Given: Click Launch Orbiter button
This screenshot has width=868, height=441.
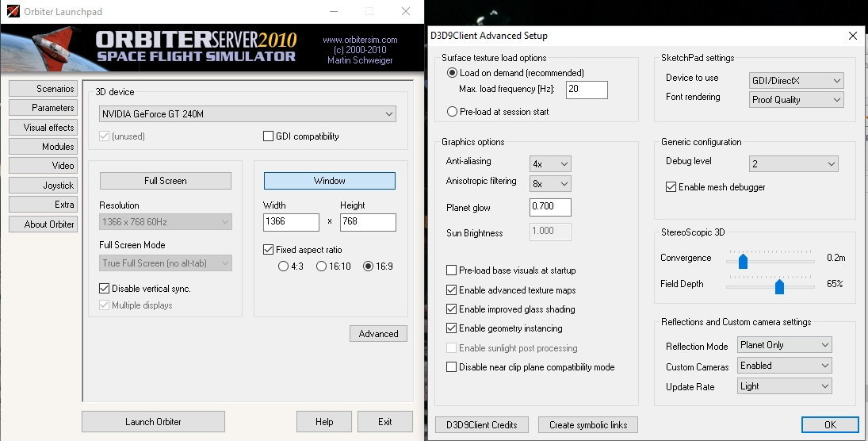Looking at the screenshot, I should pyautogui.click(x=153, y=422).
